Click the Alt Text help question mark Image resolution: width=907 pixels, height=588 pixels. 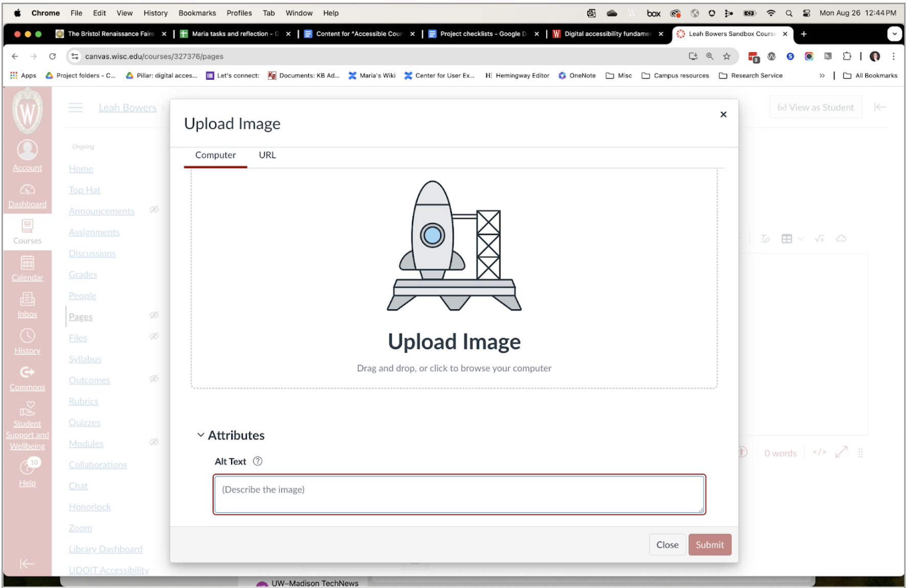(258, 461)
